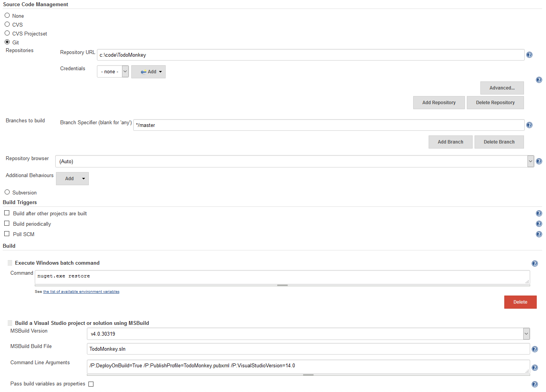Select the Subversion radio button
Viewport: 546px width, 392px height.
pos(7,192)
